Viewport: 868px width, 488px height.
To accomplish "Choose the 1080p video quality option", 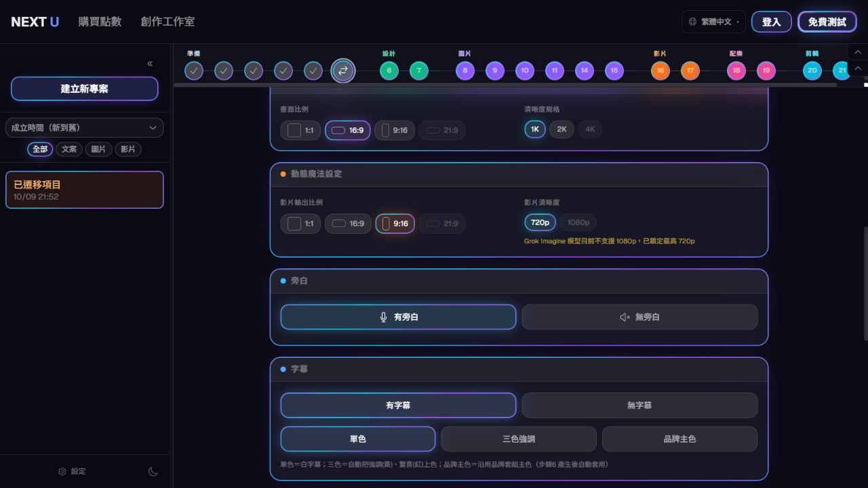I will [578, 222].
